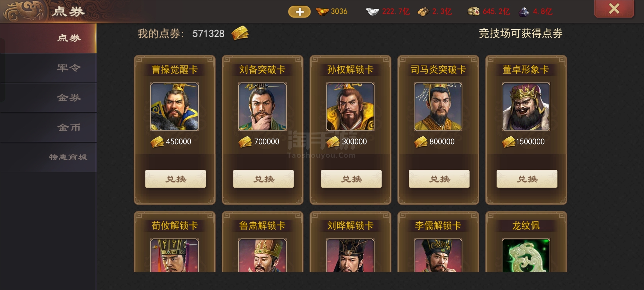Open the 董卓形象卡 portrait
Image resolution: width=644 pixels, height=290 pixels.
[x=526, y=107]
